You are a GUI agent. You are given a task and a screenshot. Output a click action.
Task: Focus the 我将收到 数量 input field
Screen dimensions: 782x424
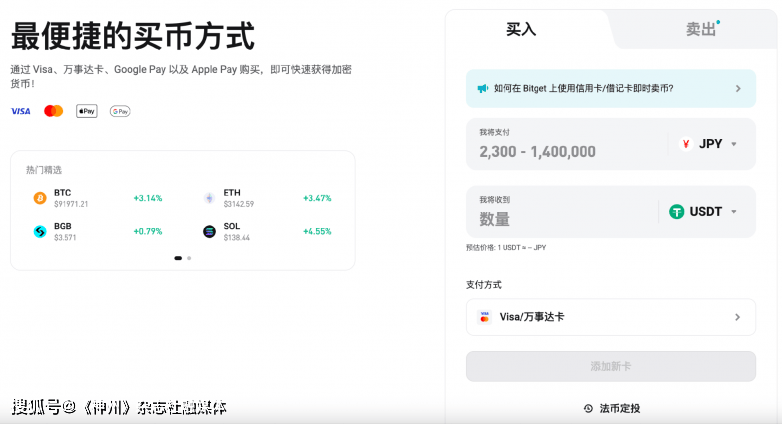(563, 212)
